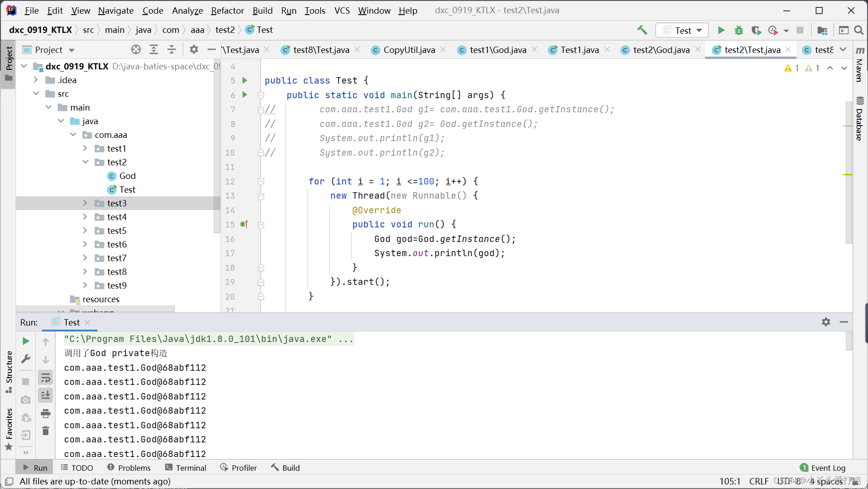Image resolution: width=868 pixels, height=489 pixels.
Task: Take thread dump with camera icon
Action: pos(26,400)
